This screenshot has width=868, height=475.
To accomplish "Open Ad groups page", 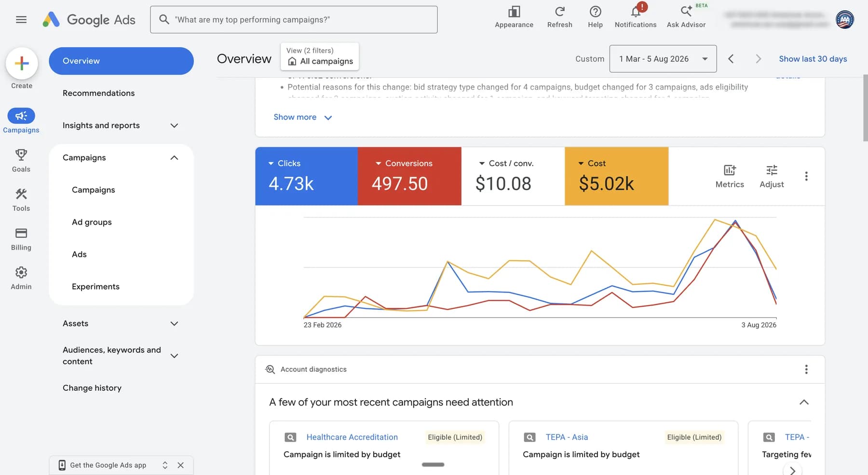I will pos(92,222).
